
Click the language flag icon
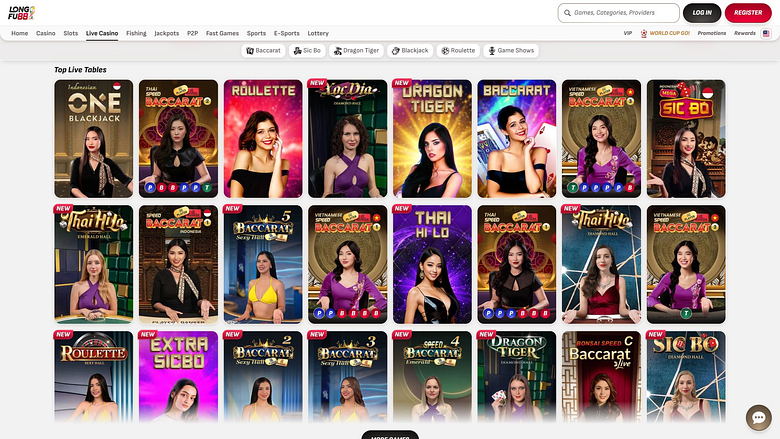tap(766, 33)
